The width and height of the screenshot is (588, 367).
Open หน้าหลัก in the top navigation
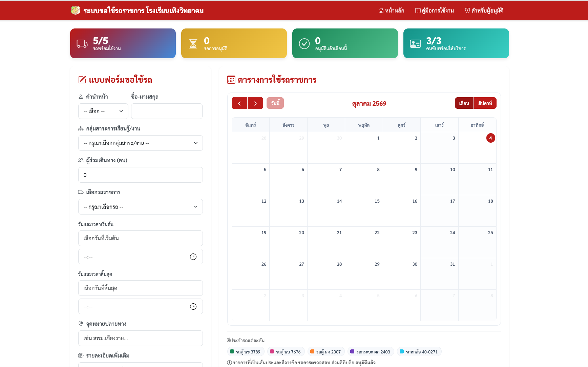tap(391, 11)
